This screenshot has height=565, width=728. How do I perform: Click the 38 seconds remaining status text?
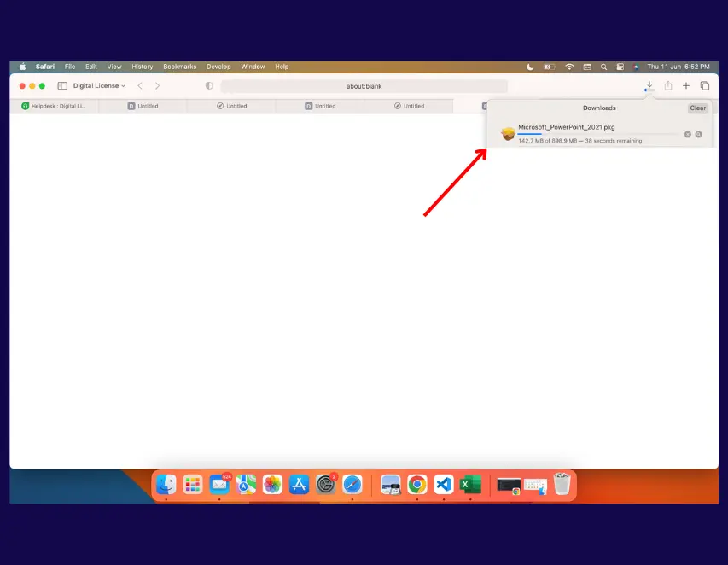coord(614,141)
